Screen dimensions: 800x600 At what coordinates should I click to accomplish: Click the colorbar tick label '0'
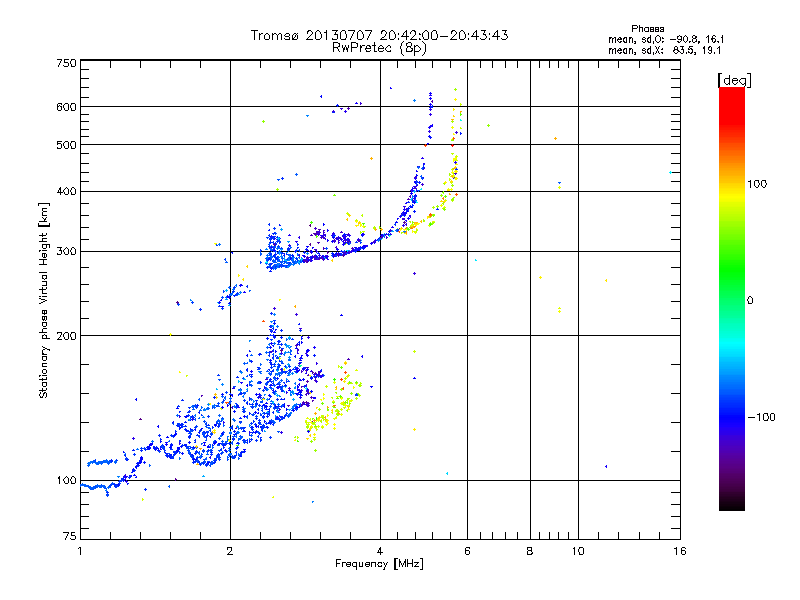point(750,301)
